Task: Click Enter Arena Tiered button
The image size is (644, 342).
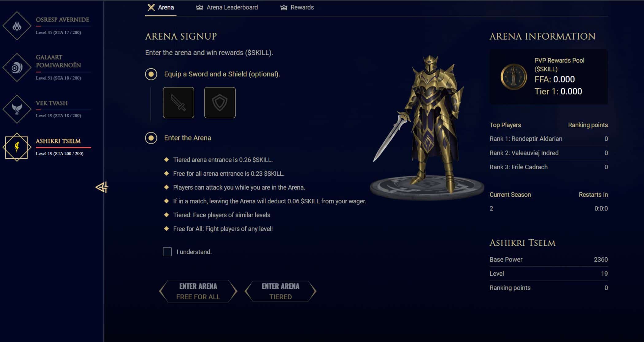Action: 280,291
